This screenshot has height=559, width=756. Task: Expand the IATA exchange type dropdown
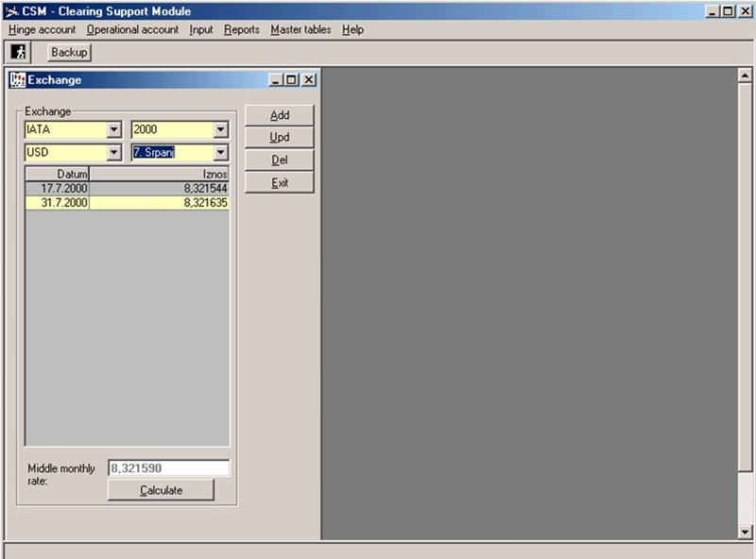tap(113, 129)
